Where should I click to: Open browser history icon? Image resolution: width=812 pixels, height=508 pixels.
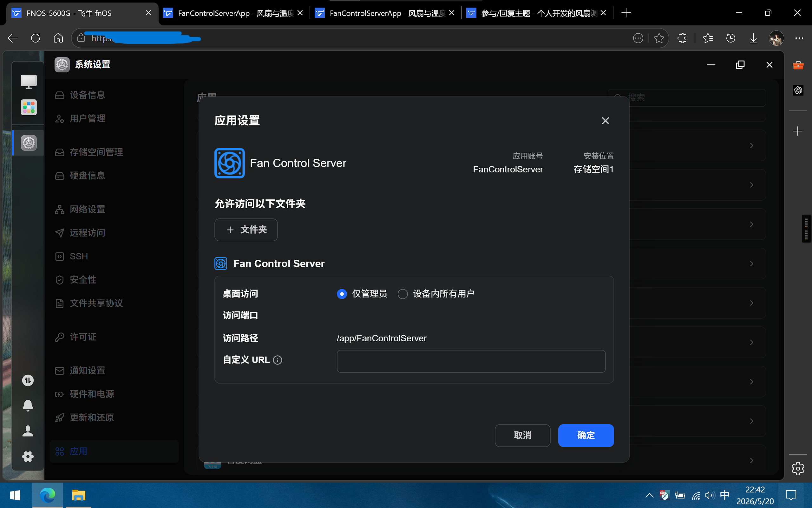(731, 38)
